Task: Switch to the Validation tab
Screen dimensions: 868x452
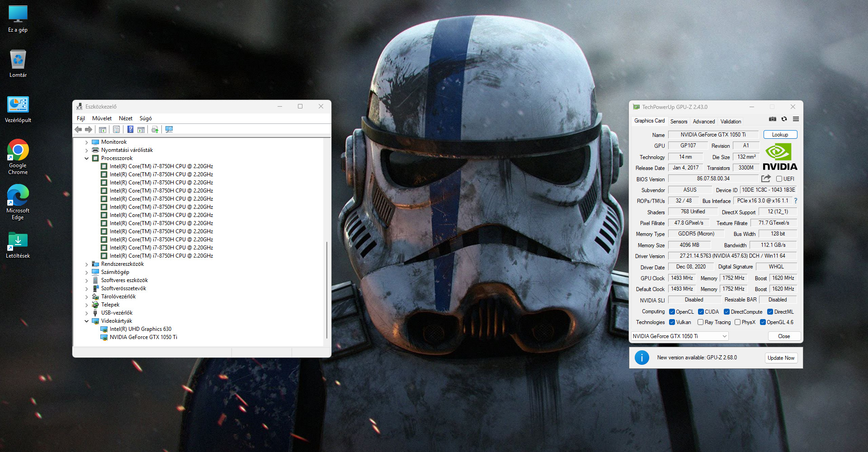Action: [x=731, y=122]
